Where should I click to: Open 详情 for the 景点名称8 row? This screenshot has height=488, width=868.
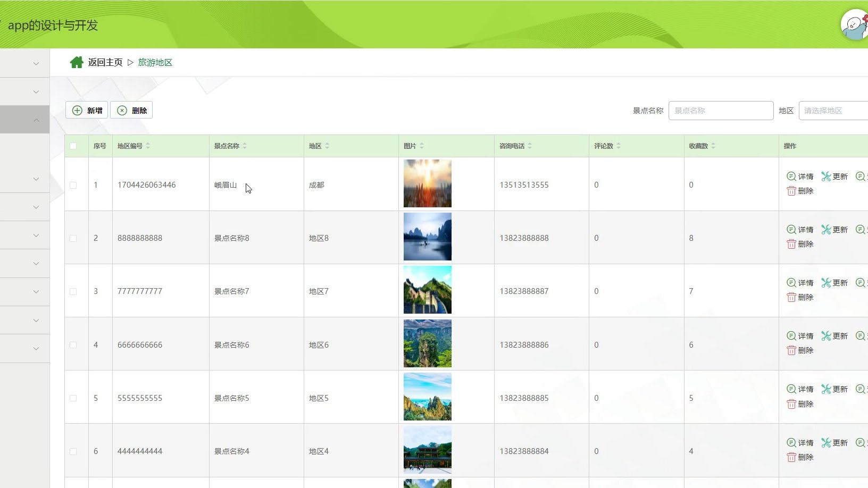click(x=800, y=230)
